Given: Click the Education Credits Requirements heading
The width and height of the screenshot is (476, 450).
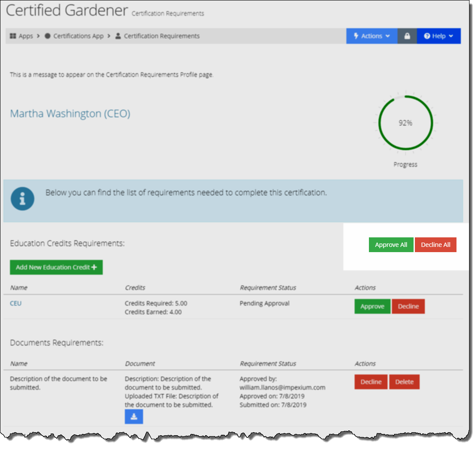Looking at the screenshot, I should click(67, 243).
